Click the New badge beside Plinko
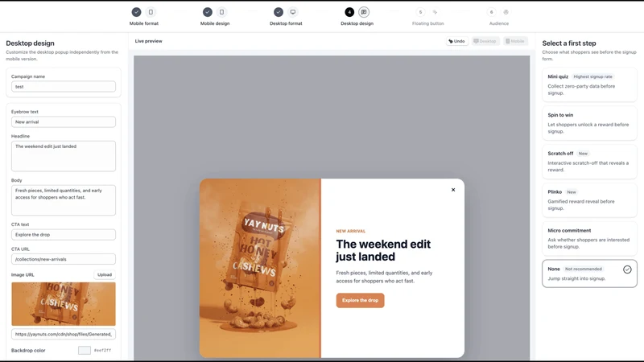This screenshot has height=362, width=644. [x=572, y=192]
